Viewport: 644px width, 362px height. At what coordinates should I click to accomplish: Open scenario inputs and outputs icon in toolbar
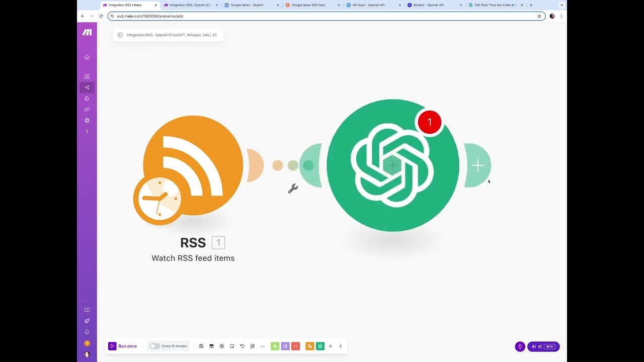point(211,346)
